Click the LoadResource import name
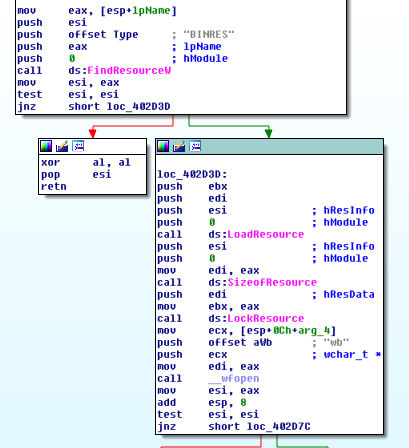The image size is (409, 448). (x=266, y=234)
